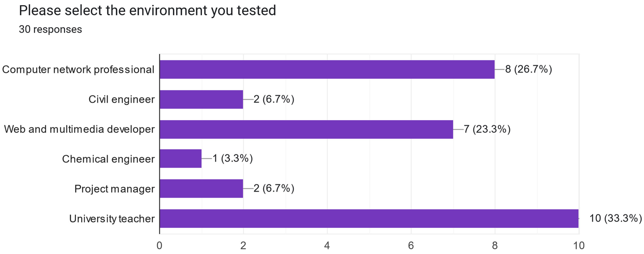Click the 'Computer network professional' axis label
Screen dimensions: 644x254
point(78,70)
